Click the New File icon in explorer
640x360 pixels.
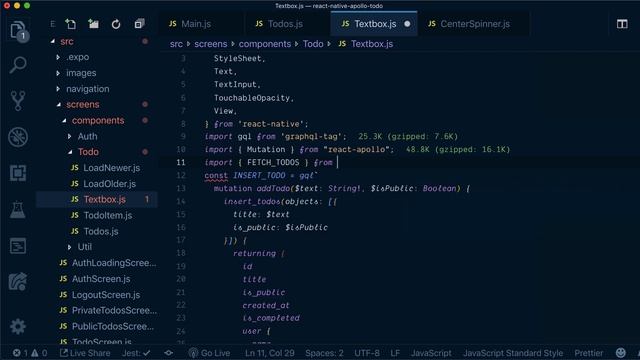coord(71,24)
